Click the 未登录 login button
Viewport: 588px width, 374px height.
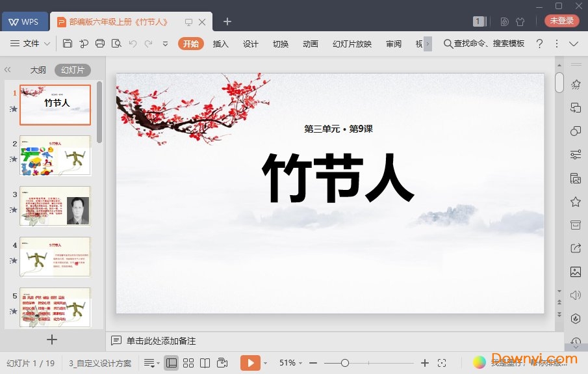pyautogui.click(x=561, y=21)
